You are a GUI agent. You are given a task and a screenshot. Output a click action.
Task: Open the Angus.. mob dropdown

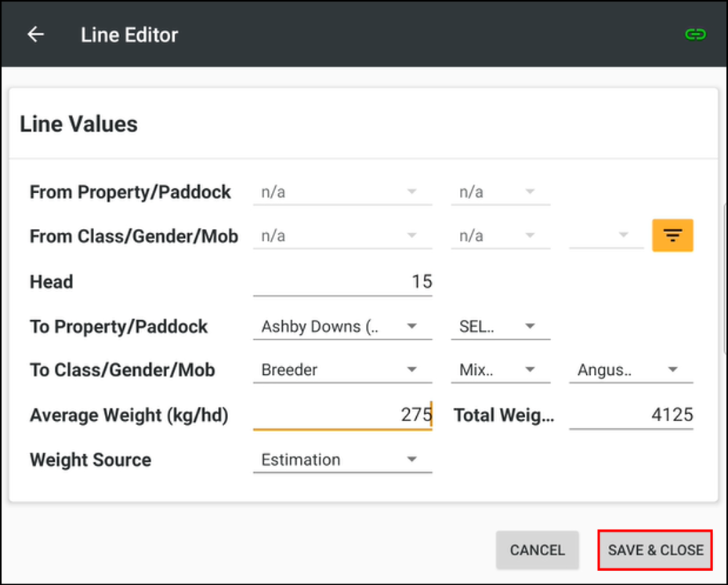(630, 370)
